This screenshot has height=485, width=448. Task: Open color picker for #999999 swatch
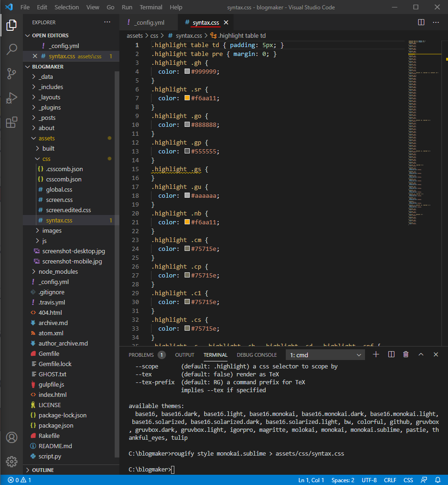point(187,71)
